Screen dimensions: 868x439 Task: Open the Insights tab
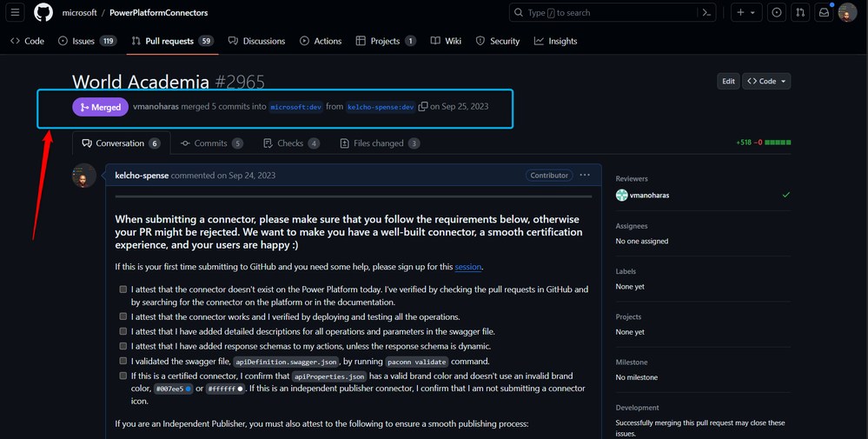pos(556,41)
